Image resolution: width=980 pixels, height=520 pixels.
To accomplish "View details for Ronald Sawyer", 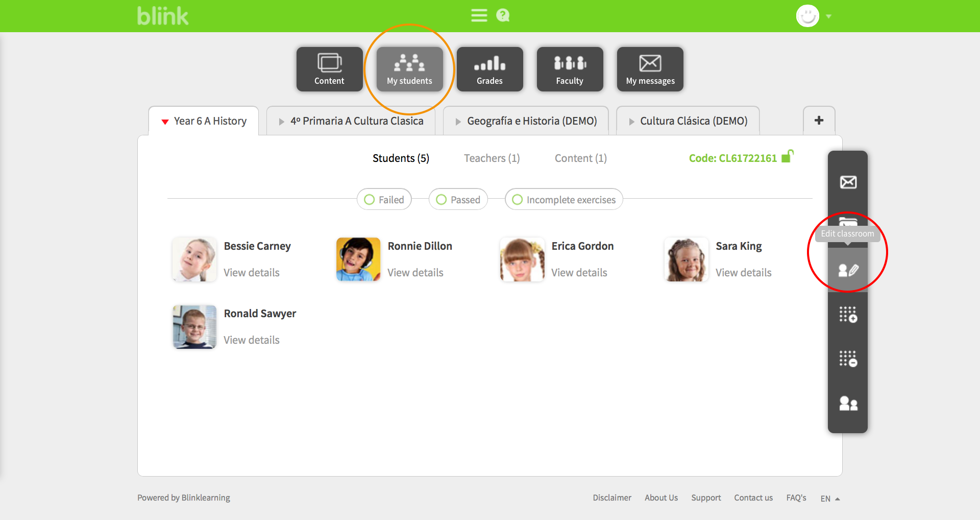I will click(x=251, y=339).
